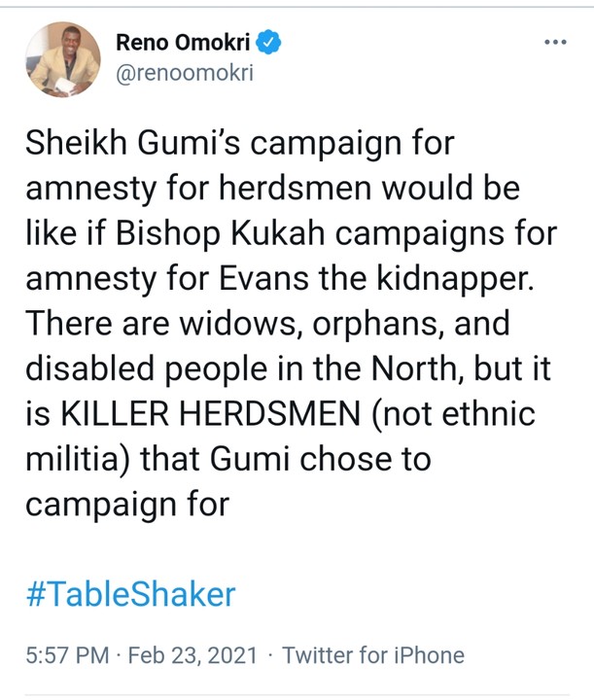The height and width of the screenshot is (700, 594).
Task: Click the Reno Omokri display name
Action: 185,42
